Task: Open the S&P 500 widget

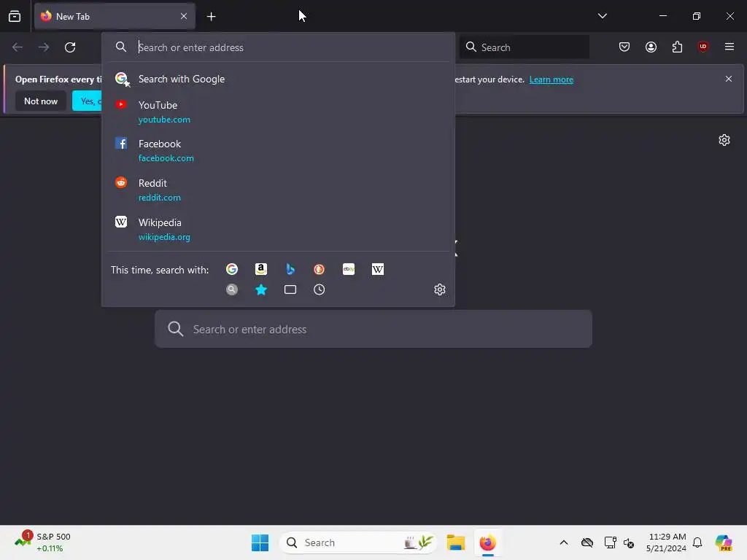Action: coord(42,542)
